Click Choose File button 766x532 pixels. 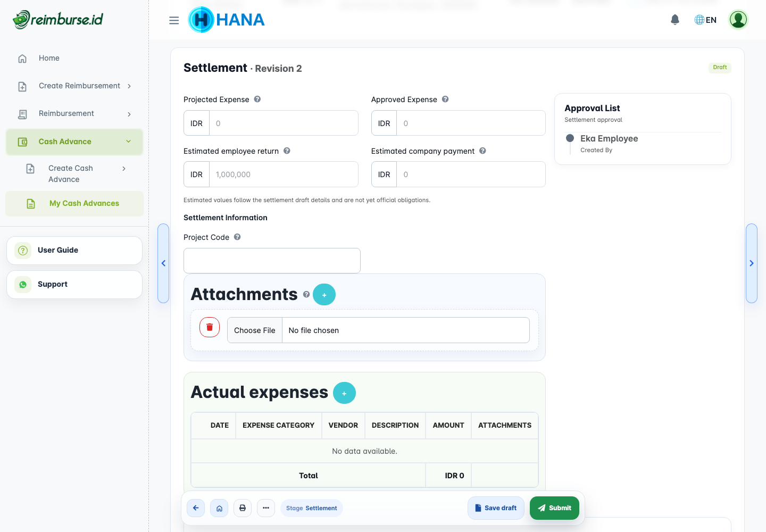coord(255,330)
